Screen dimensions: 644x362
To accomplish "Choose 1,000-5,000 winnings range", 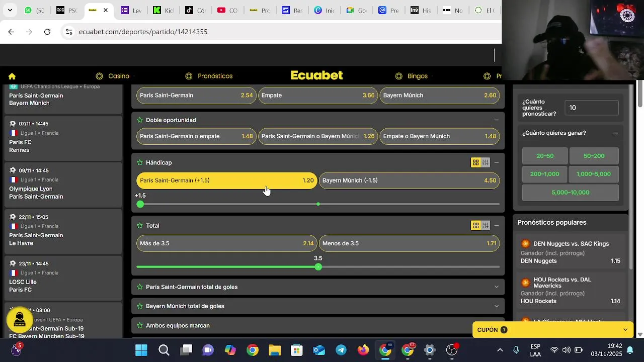I will 594,174.
